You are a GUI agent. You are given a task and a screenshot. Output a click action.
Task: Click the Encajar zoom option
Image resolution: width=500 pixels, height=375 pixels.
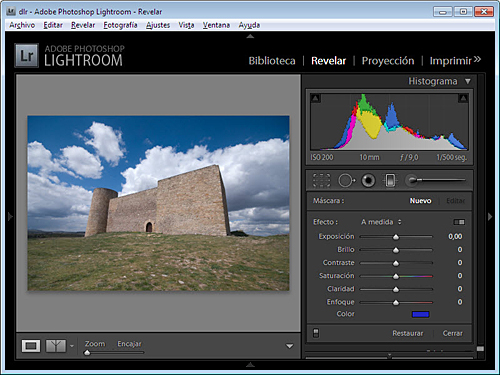(129, 344)
